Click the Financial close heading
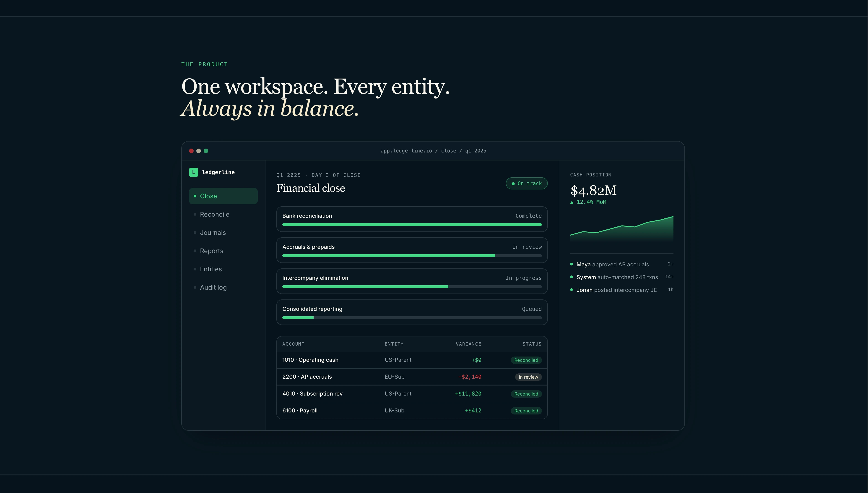 tap(311, 188)
